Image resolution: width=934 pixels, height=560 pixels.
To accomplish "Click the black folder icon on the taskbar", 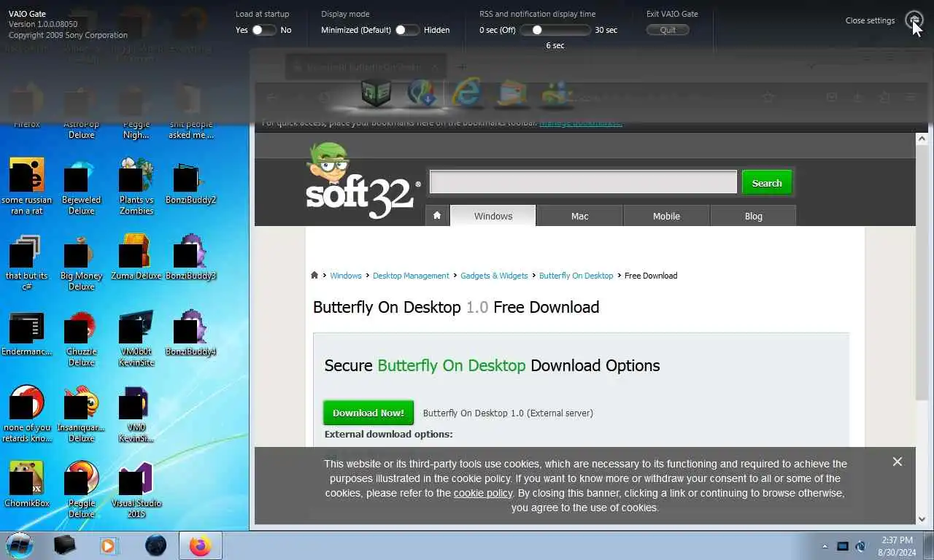I will tap(64, 545).
